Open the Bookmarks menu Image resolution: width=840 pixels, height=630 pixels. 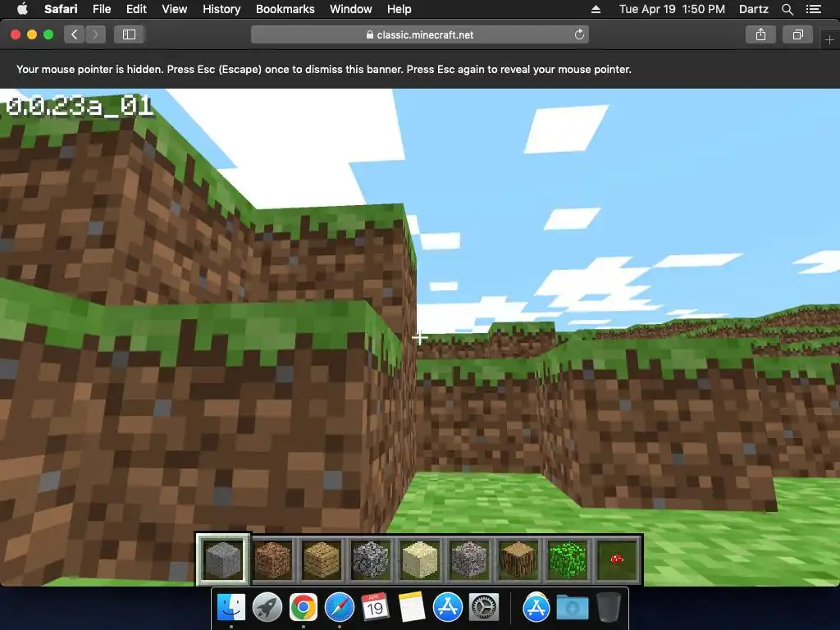click(x=285, y=9)
